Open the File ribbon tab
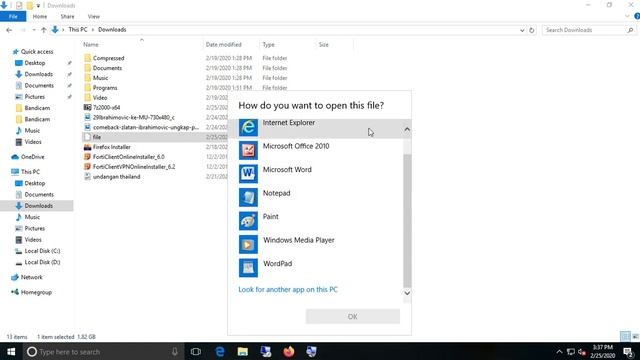The height and width of the screenshot is (360, 640). [x=13, y=16]
